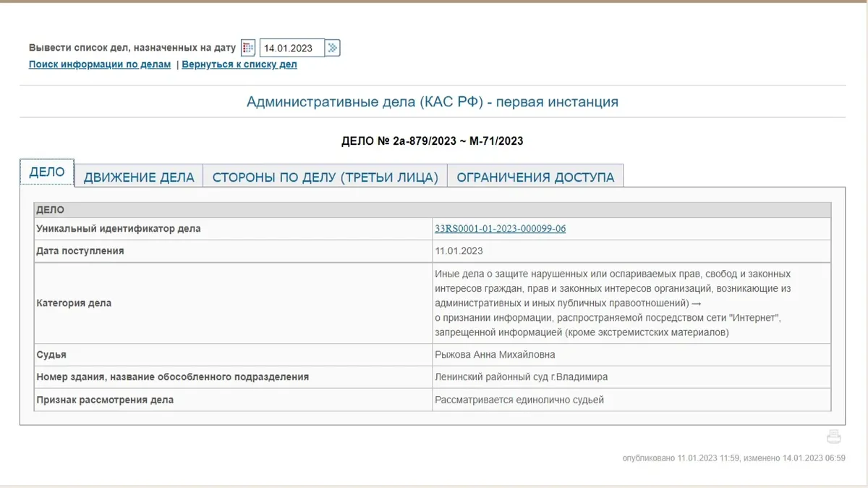Click 'Ленинский районный суд г.Владимира' cell
Image resolution: width=868 pixels, height=488 pixels.
click(x=521, y=377)
